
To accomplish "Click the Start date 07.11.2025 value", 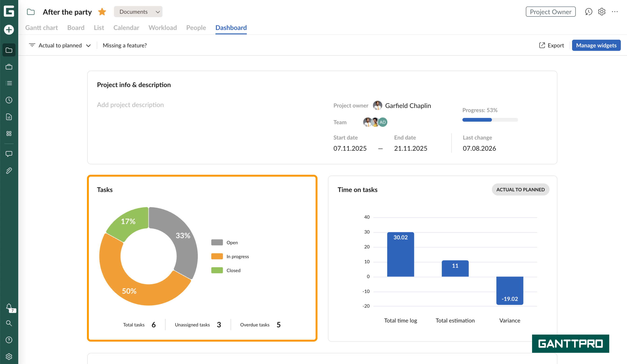I will pyautogui.click(x=350, y=148).
